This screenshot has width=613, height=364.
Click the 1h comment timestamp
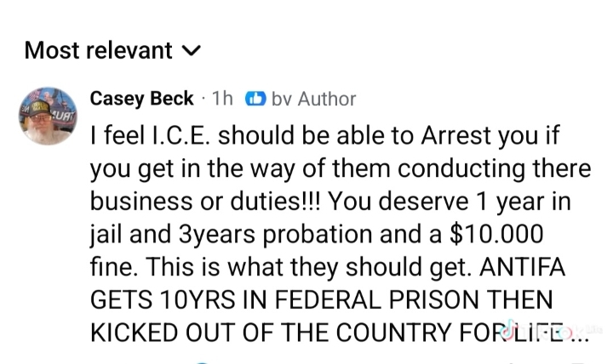click(x=221, y=99)
